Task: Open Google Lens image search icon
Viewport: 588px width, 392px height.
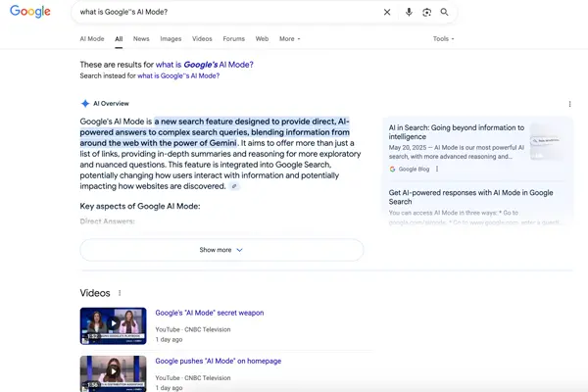Action: pyautogui.click(x=426, y=12)
